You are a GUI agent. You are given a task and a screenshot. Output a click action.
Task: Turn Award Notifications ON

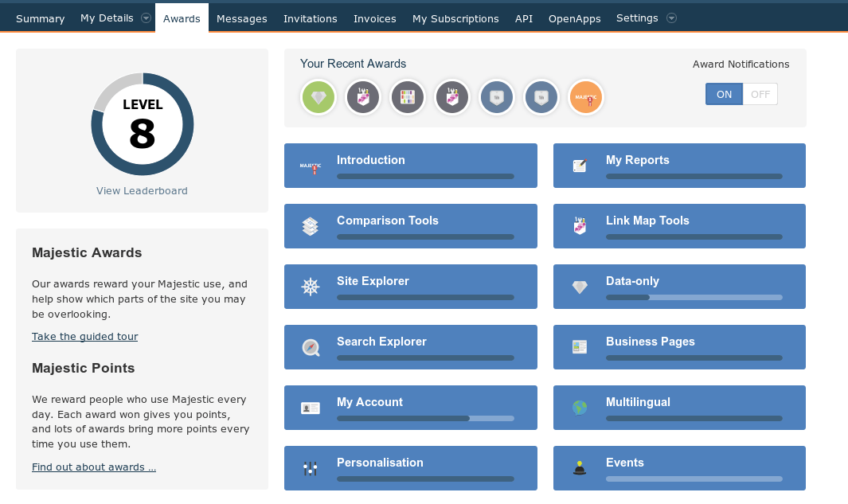tap(724, 94)
